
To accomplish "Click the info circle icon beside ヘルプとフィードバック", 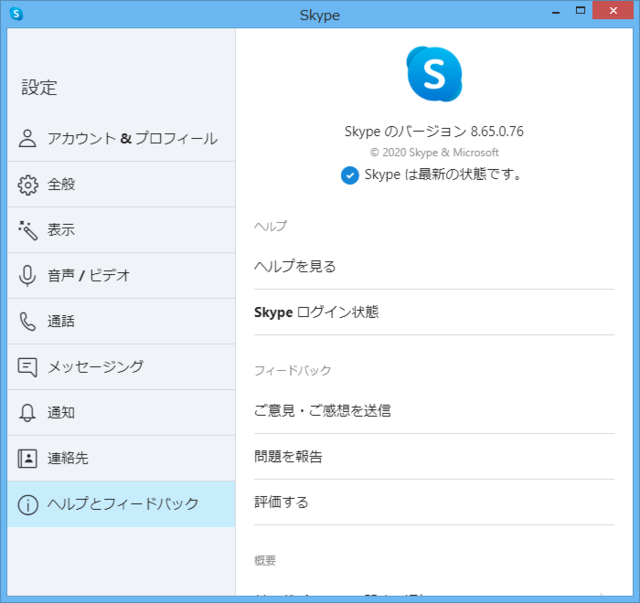I will (x=28, y=505).
